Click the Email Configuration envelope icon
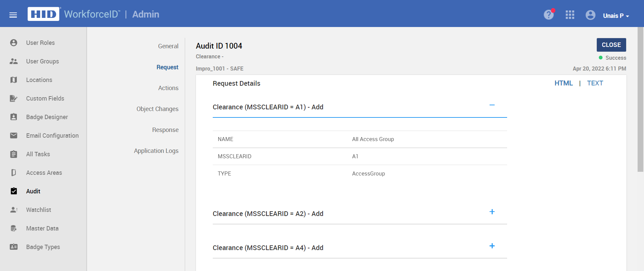The width and height of the screenshot is (644, 271). (x=13, y=135)
